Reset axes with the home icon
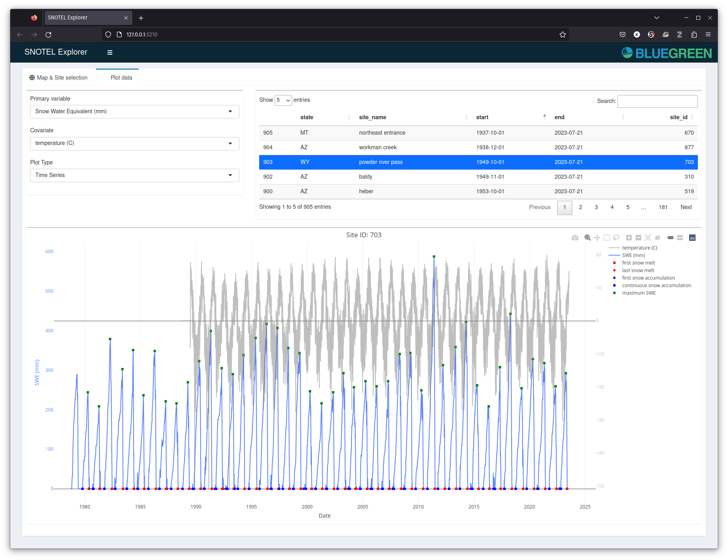This screenshot has height=560, width=728. [658, 238]
